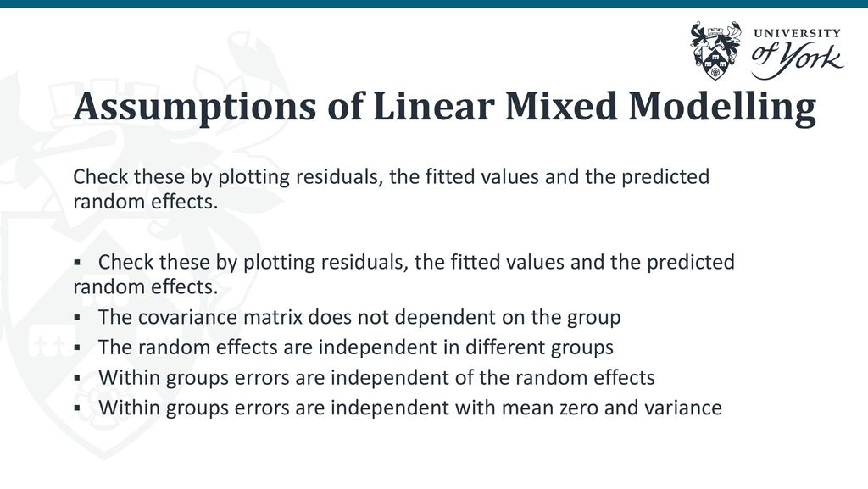Click the 'of York' logo text
Viewport: 868px width, 489px height.
tap(797, 60)
